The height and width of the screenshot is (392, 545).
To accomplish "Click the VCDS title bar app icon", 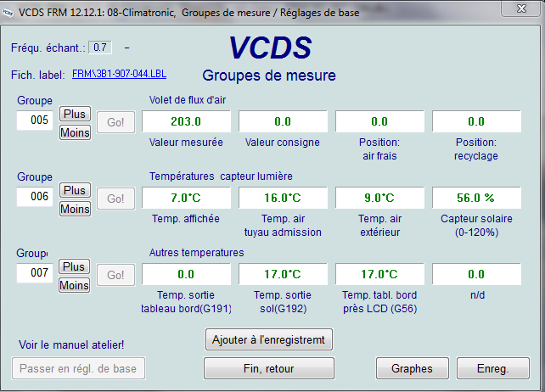I will (8, 13).
